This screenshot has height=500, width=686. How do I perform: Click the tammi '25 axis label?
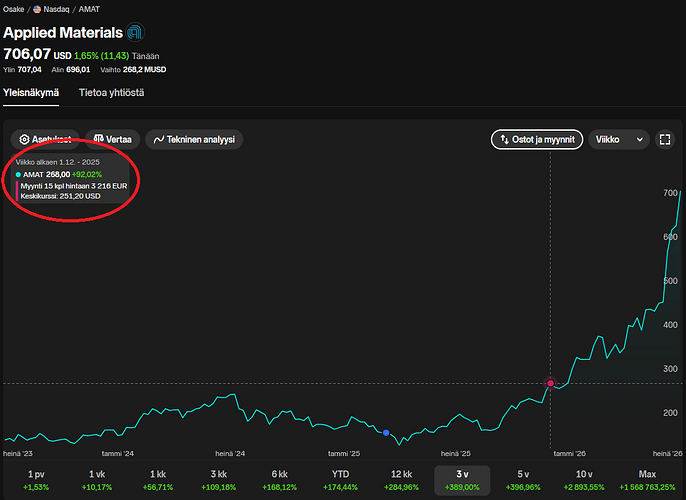click(x=344, y=454)
